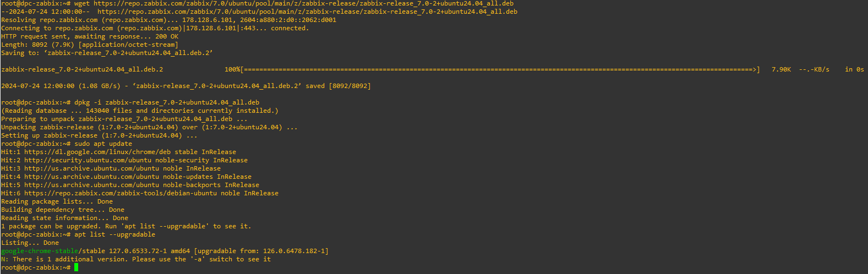Click the 100% download percentage
868x274 pixels.
coord(232,69)
